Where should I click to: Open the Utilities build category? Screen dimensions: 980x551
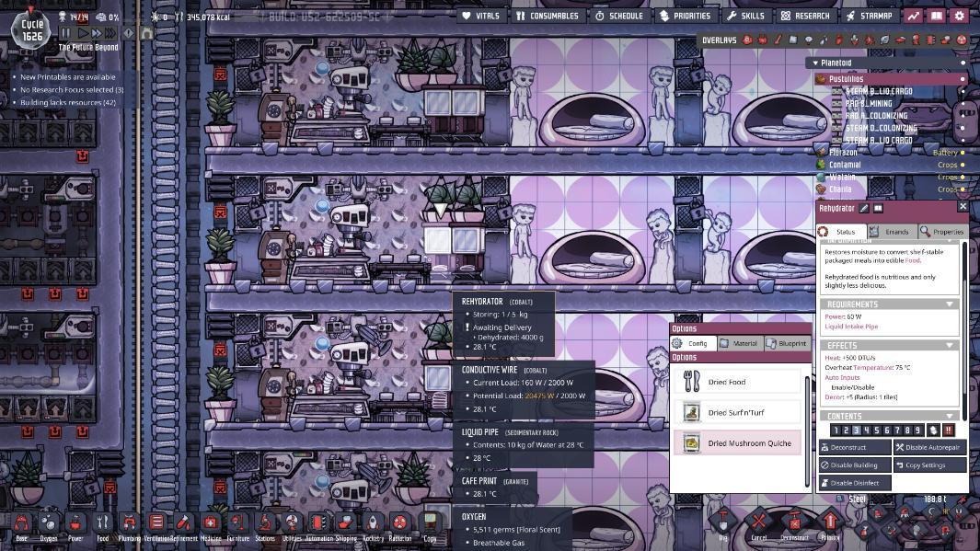pos(292,522)
